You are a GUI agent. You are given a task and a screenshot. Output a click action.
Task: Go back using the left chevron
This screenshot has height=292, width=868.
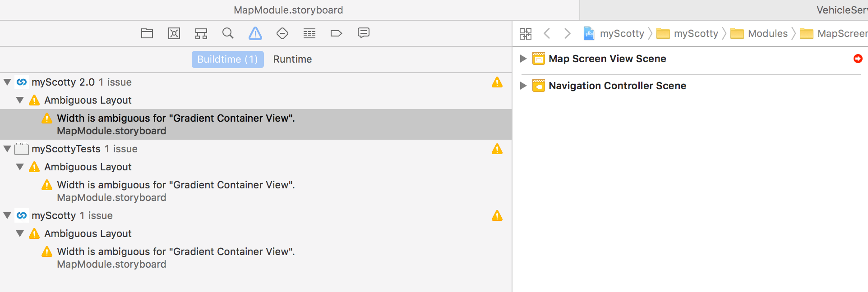coord(547,33)
